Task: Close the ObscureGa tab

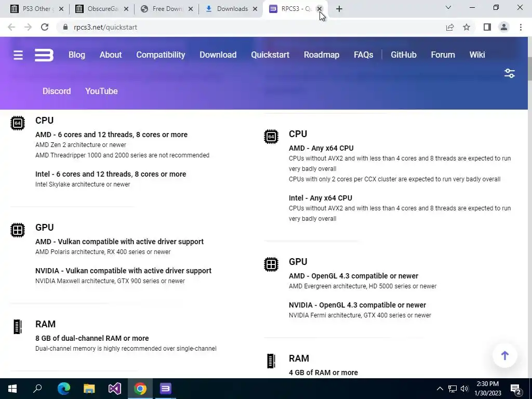Action: point(126,9)
